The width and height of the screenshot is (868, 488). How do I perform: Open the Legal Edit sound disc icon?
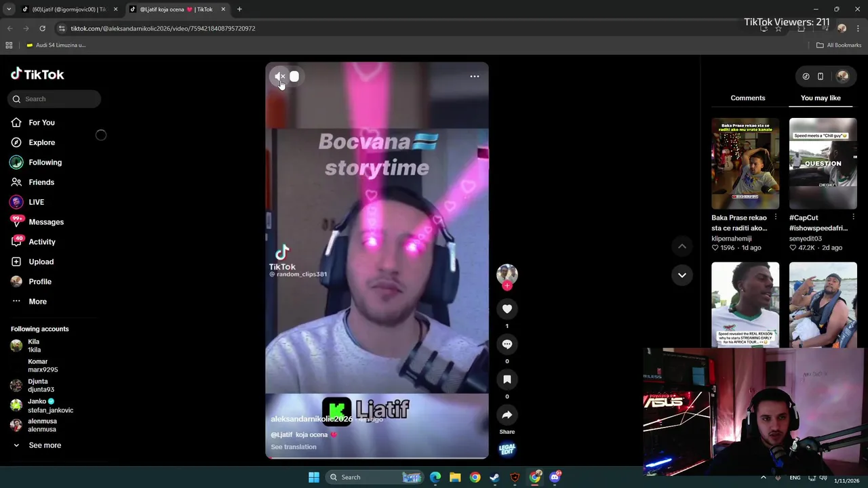[507, 449]
